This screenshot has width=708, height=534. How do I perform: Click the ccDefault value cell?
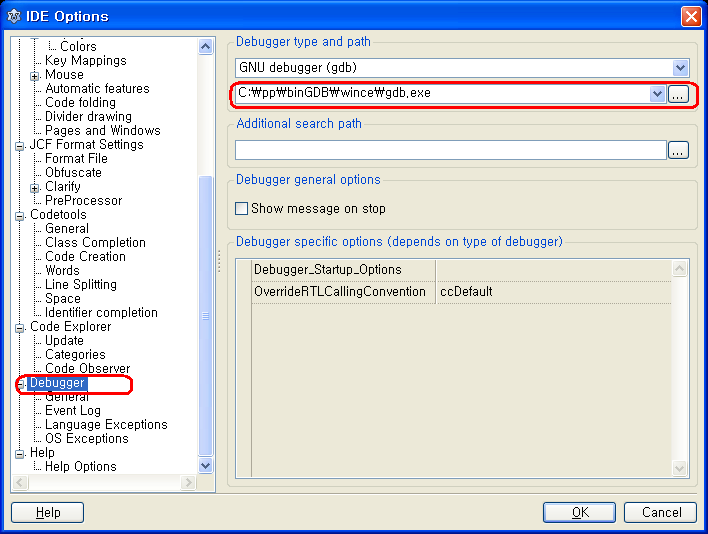(x=554, y=292)
